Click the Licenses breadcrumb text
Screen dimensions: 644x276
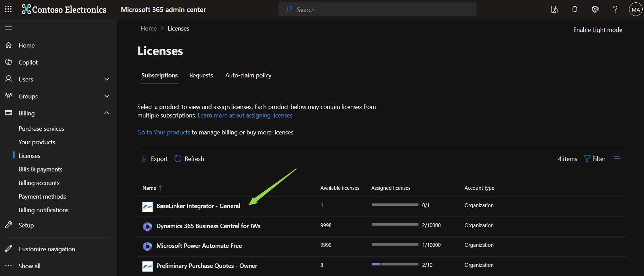178,29
